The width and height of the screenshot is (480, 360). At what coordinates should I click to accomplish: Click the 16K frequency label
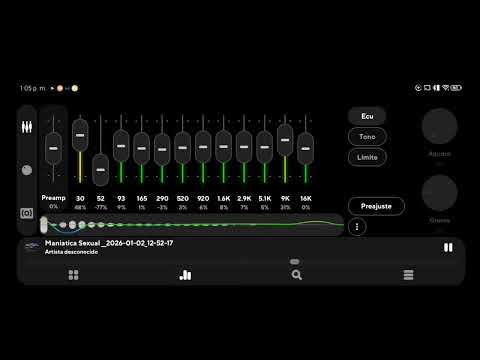point(306,199)
